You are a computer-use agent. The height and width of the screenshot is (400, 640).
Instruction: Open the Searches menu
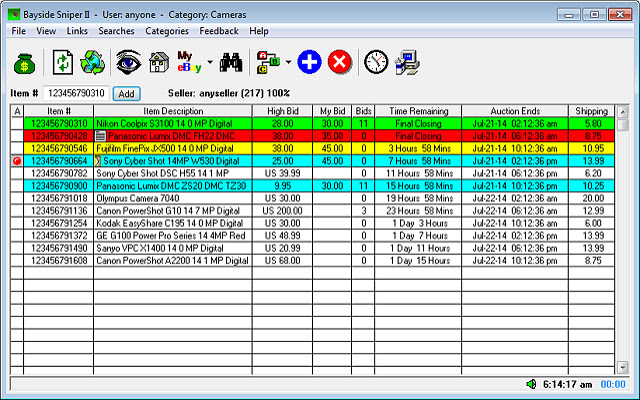(116, 31)
